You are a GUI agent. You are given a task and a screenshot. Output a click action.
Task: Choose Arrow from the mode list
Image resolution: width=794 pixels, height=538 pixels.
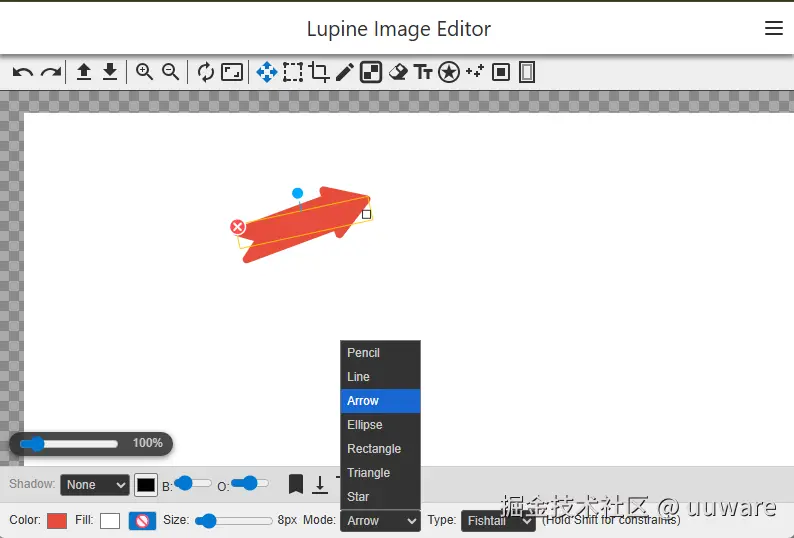pos(380,401)
